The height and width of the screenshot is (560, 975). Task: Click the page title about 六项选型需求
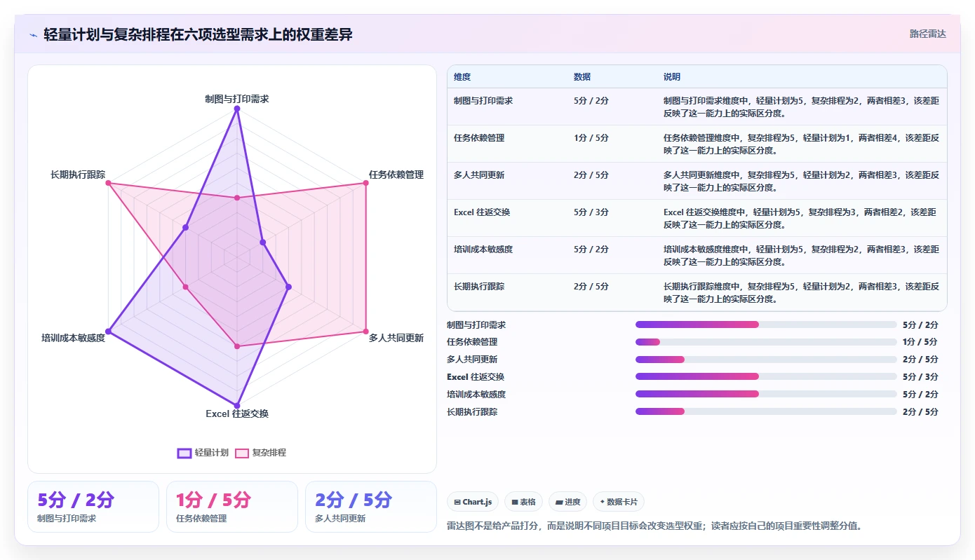[198, 34]
